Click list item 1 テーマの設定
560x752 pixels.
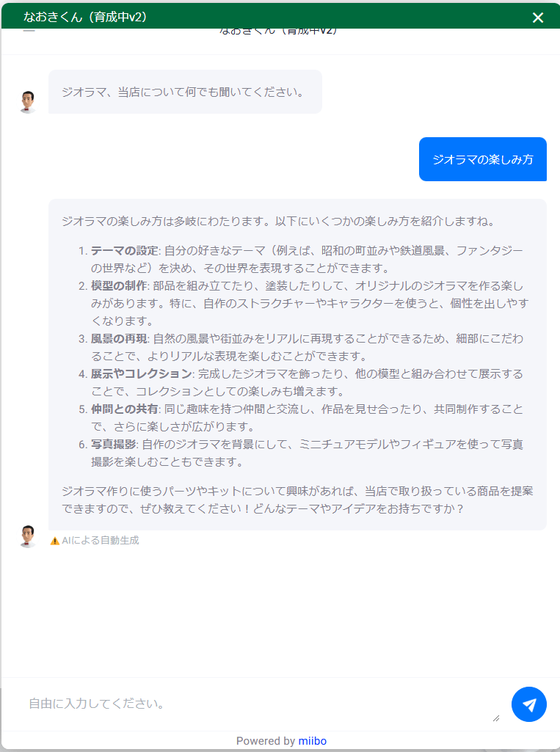[123, 251]
